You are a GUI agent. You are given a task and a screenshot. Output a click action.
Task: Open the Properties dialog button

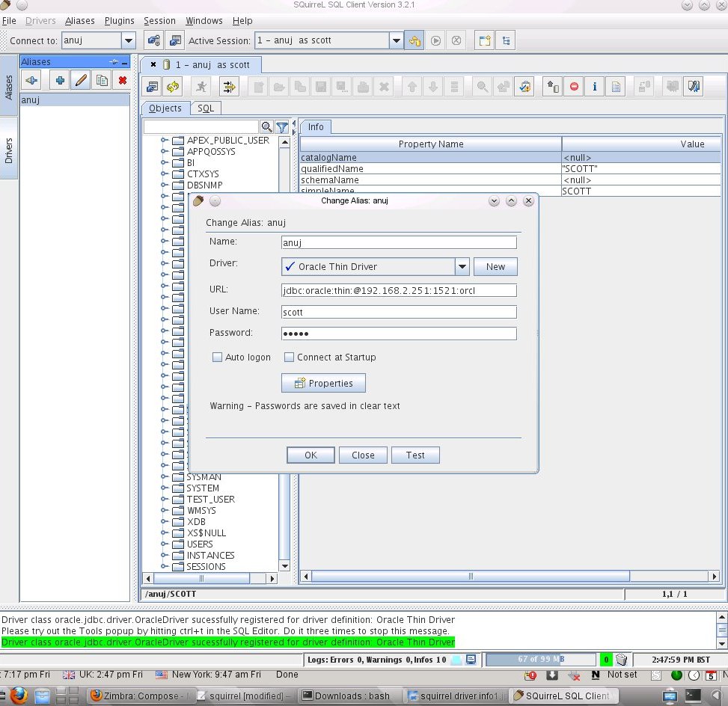[323, 382]
